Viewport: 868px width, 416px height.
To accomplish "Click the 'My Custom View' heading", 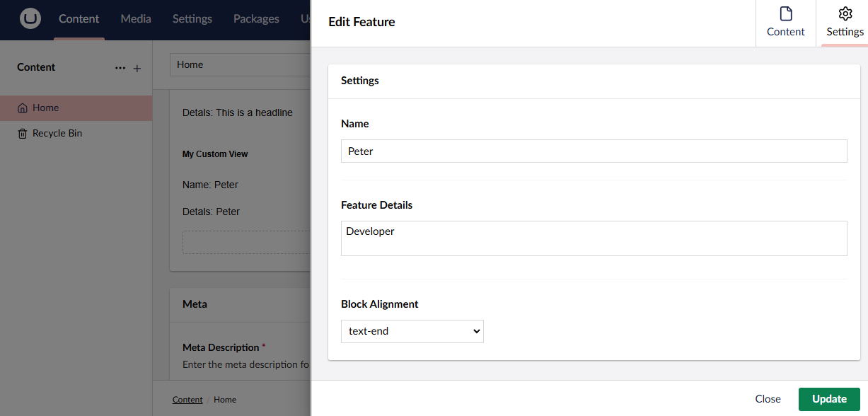I will 215,154.
